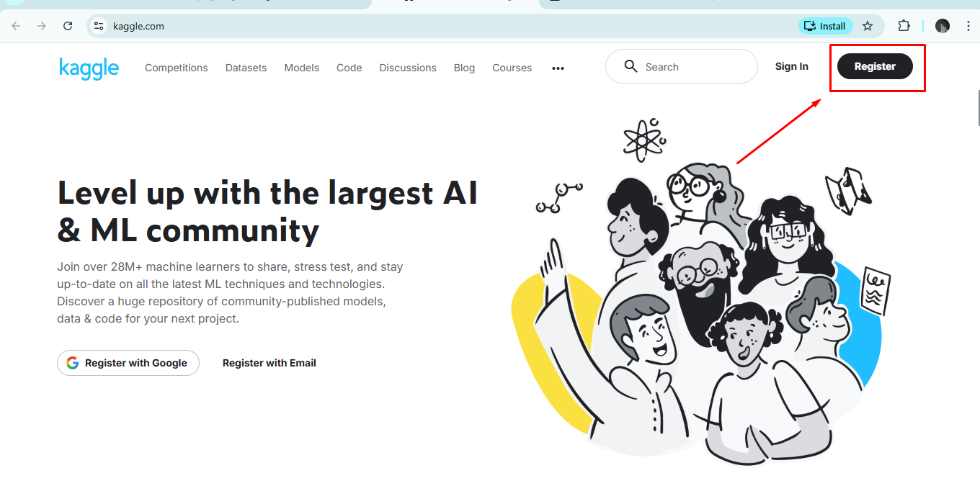Reload the page with refresh icon
The width and height of the screenshot is (980, 504).
[x=68, y=26]
